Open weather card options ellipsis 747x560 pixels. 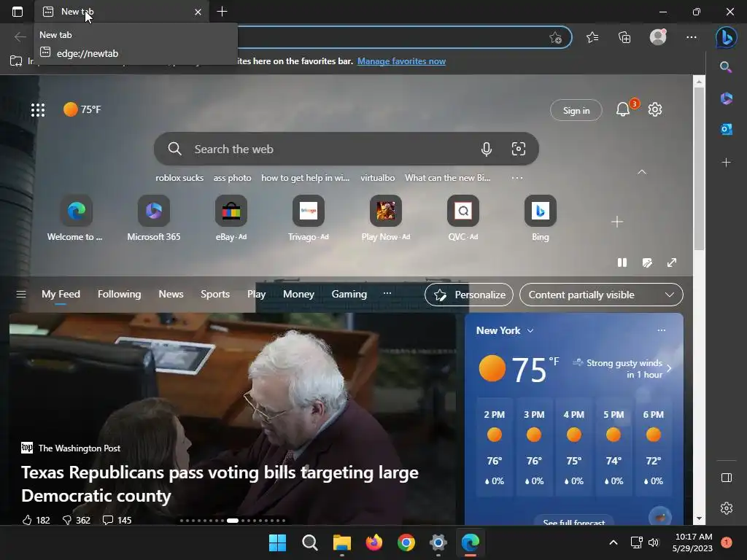[661, 330]
